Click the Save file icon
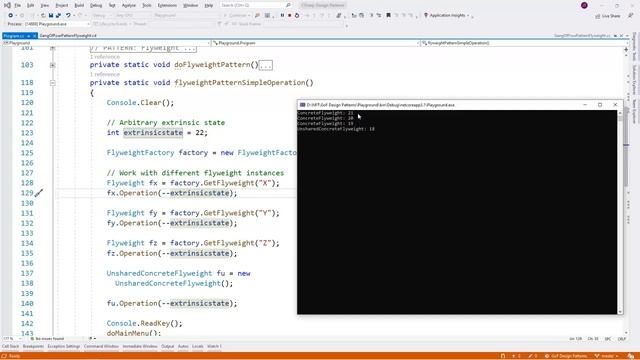 (x=51, y=16)
